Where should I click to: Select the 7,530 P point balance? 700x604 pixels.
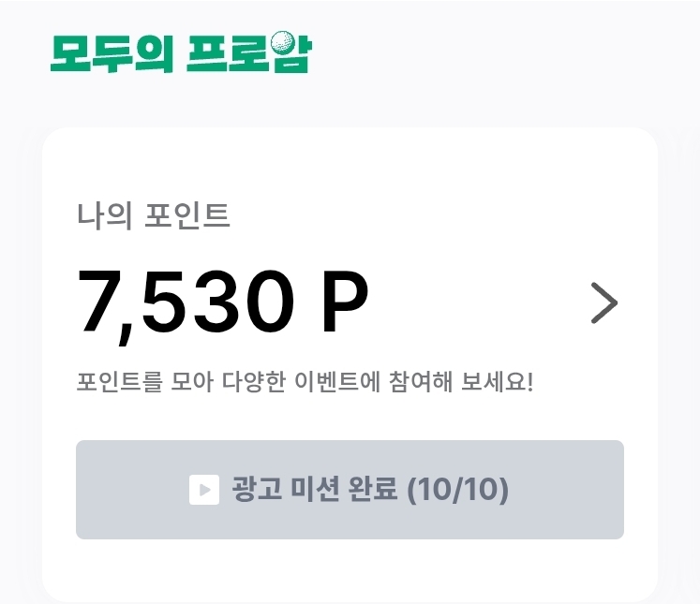[x=222, y=303]
